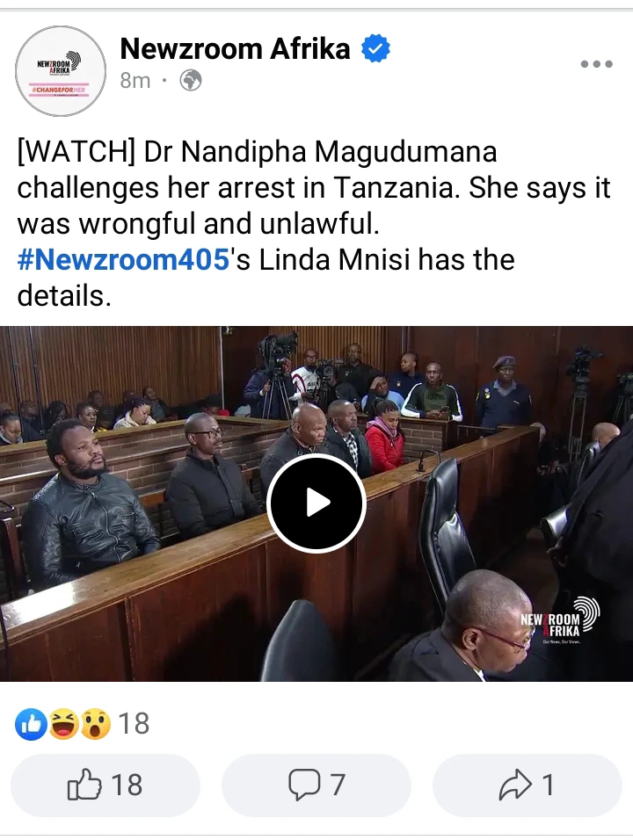Share the post using arrow button
This screenshot has height=840, width=633.
tap(527, 785)
